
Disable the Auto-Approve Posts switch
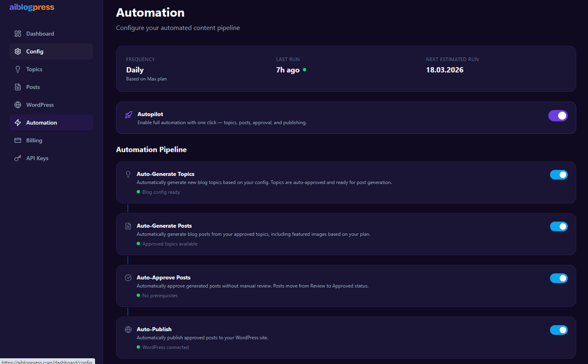click(x=559, y=278)
